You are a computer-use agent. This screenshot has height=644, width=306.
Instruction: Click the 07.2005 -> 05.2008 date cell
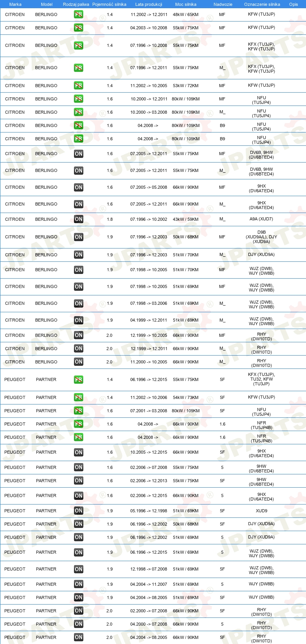[x=149, y=187]
